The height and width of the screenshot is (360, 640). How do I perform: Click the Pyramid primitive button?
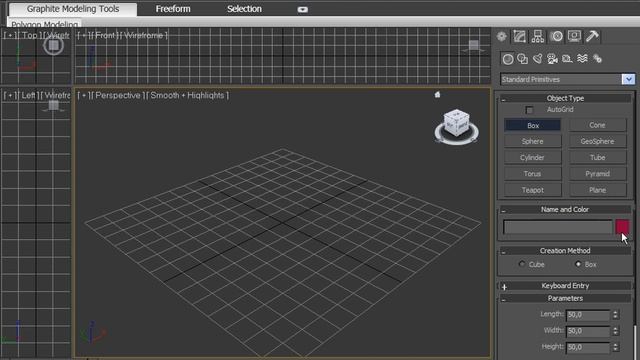pos(597,174)
